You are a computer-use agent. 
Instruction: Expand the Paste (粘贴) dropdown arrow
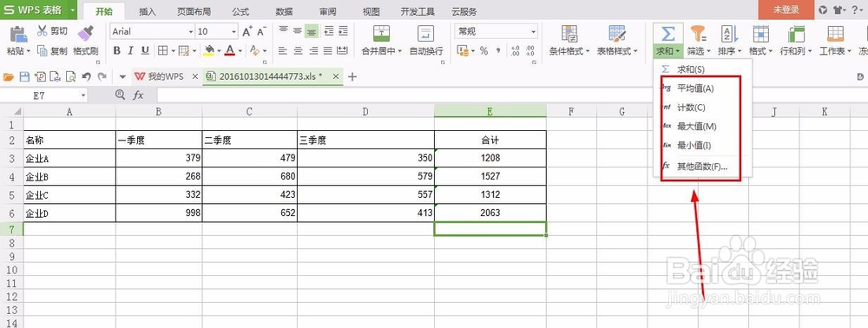click(x=29, y=51)
